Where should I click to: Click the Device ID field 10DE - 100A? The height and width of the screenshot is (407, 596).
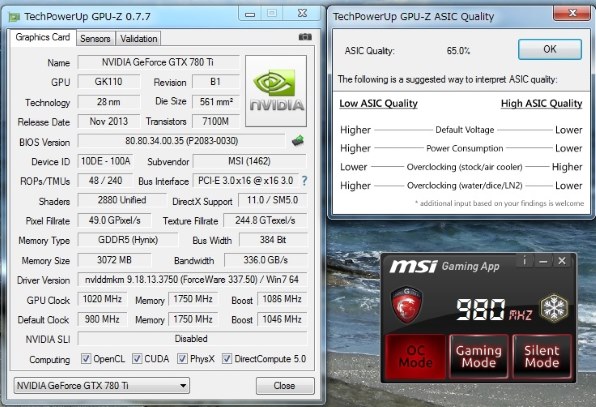coord(105,161)
